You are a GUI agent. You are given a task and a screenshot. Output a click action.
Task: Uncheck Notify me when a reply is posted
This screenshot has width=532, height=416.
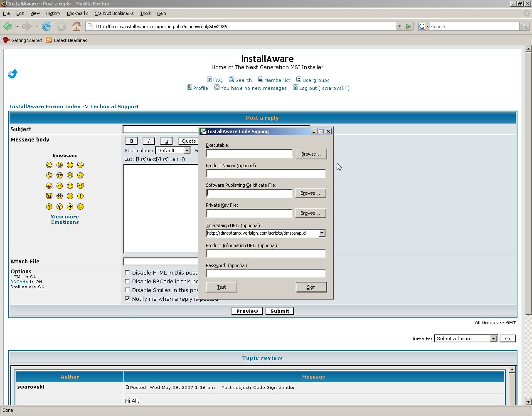[x=127, y=299]
